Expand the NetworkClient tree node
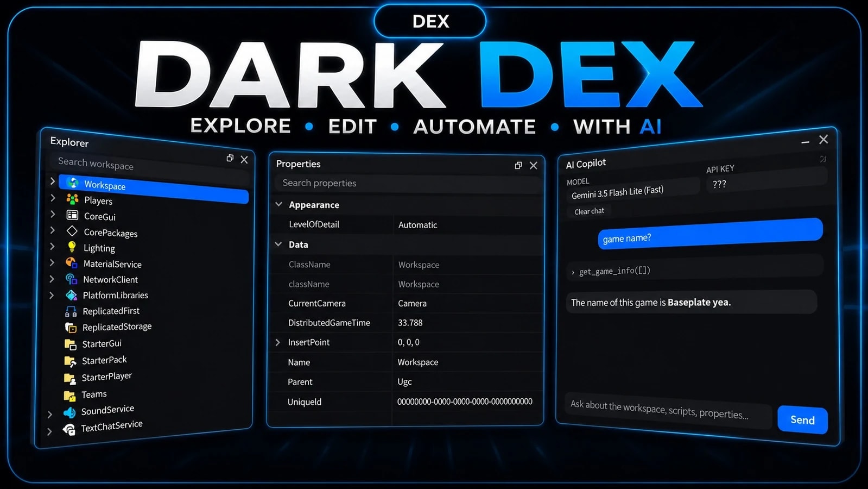The height and width of the screenshot is (489, 868). (x=52, y=279)
